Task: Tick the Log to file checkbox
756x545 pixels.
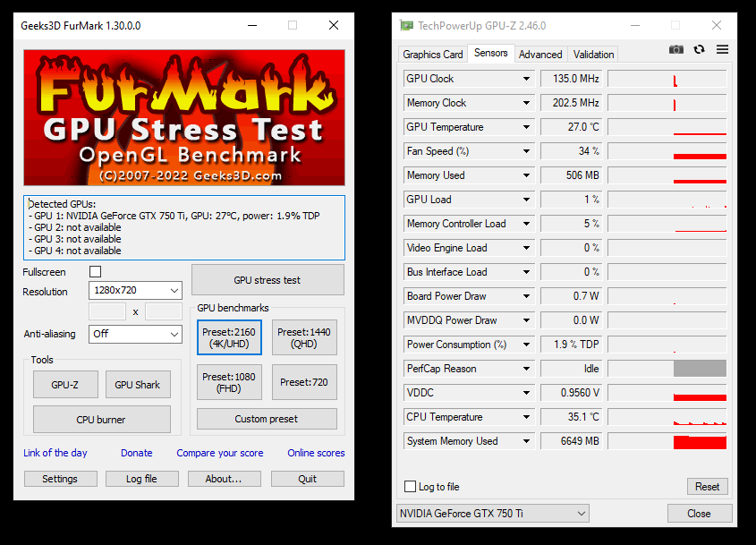Action: tap(411, 486)
